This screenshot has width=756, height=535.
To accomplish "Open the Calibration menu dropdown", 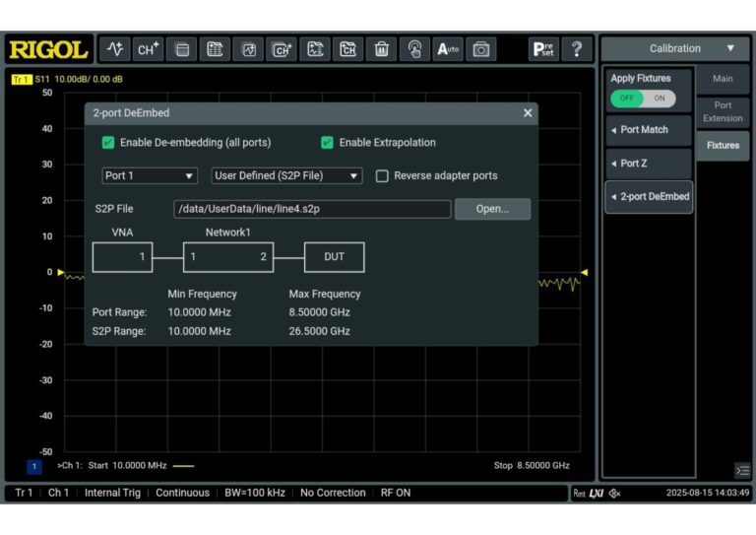I will coord(675,48).
